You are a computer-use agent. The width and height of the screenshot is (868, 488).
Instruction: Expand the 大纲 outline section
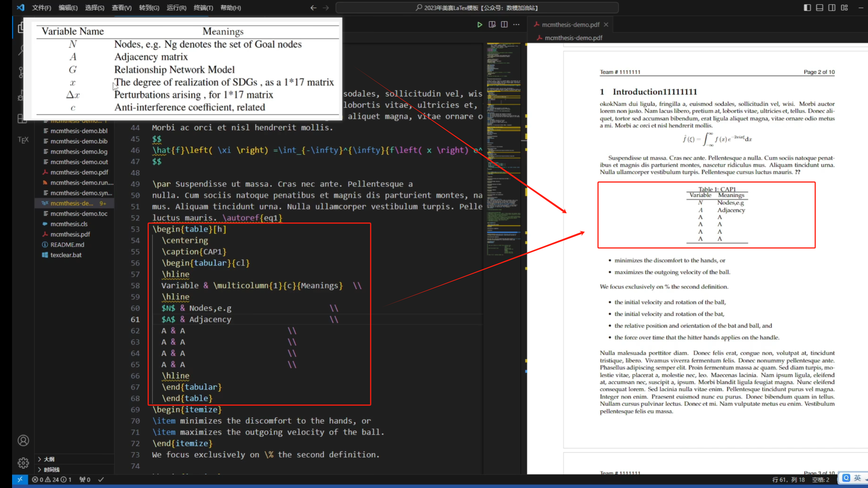coord(49,459)
